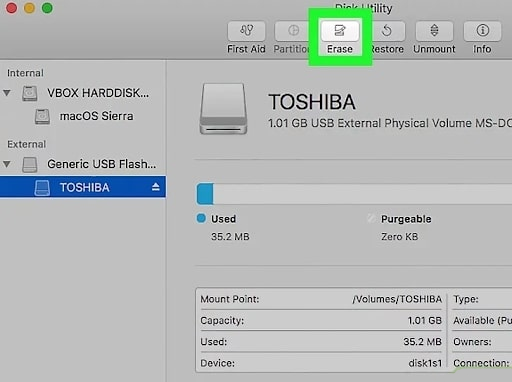
Task: Select Generic USB Flash in the sidebar
Action: click(x=101, y=164)
